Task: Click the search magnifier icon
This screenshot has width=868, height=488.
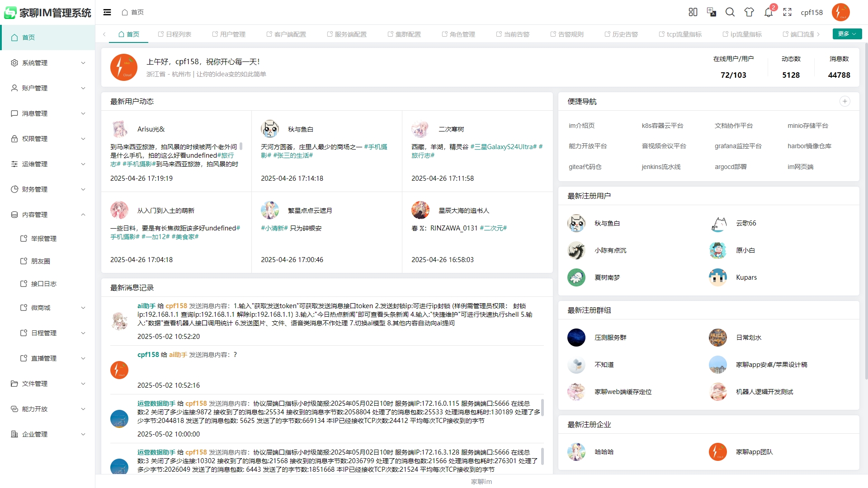Action: click(730, 12)
